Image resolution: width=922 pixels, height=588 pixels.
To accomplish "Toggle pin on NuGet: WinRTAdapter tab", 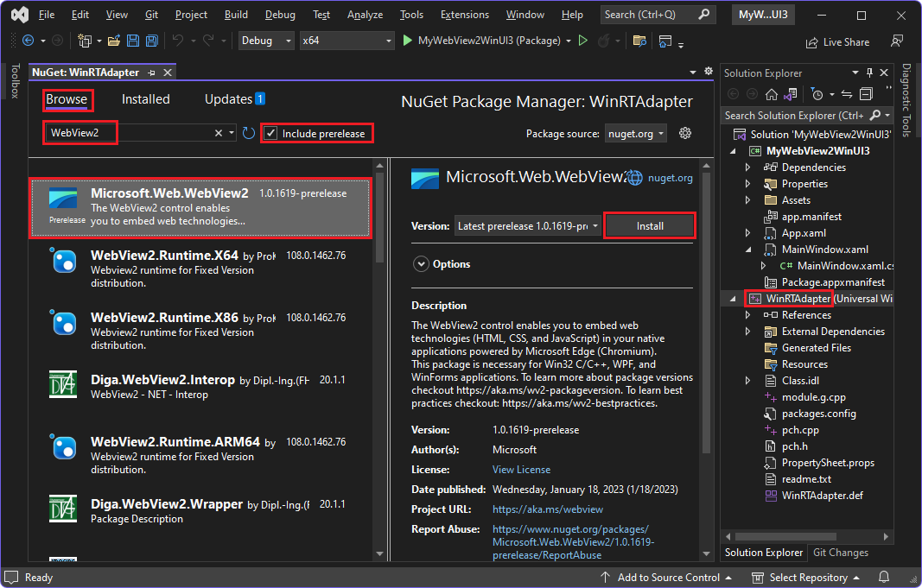I will [x=152, y=73].
